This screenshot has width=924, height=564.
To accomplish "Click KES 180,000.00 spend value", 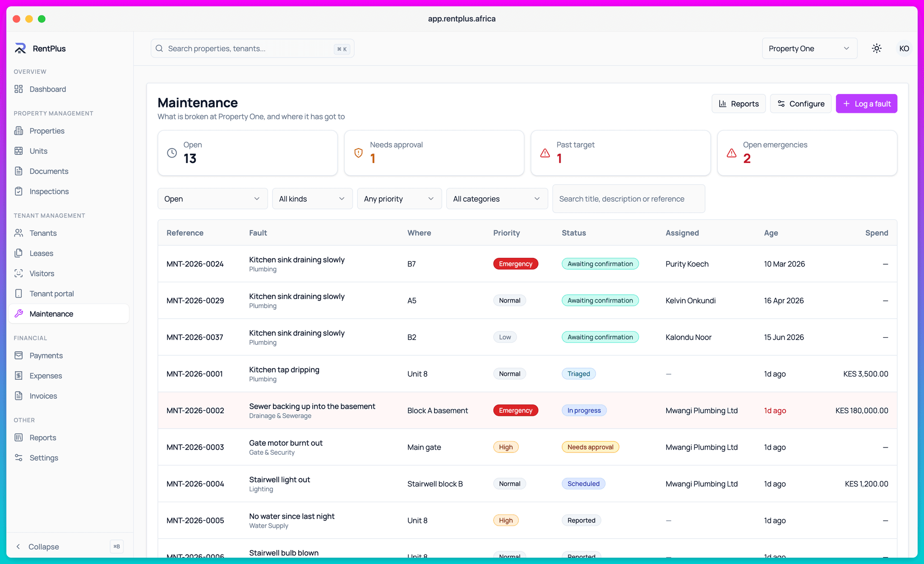I will coord(861,410).
